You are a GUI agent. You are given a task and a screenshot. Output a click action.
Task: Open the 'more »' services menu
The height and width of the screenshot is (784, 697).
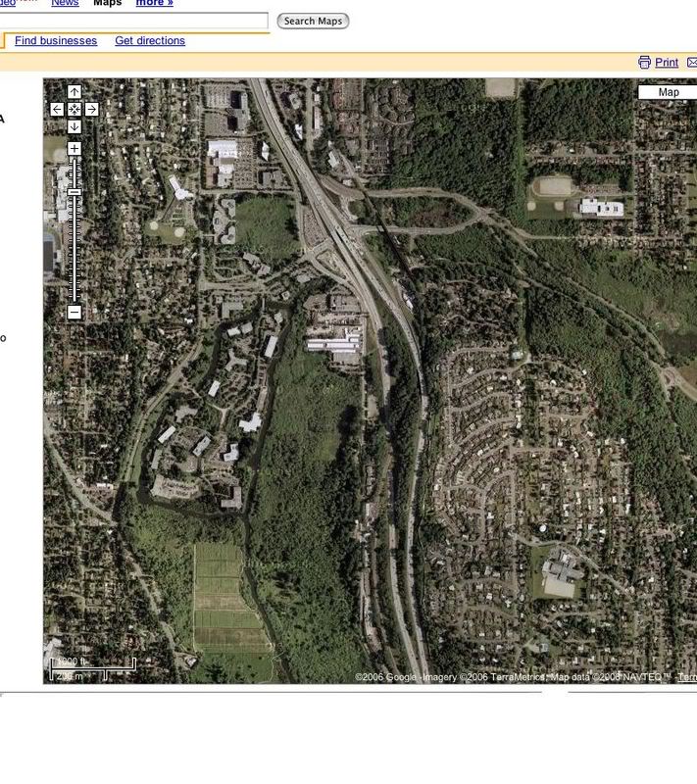click(154, 3)
